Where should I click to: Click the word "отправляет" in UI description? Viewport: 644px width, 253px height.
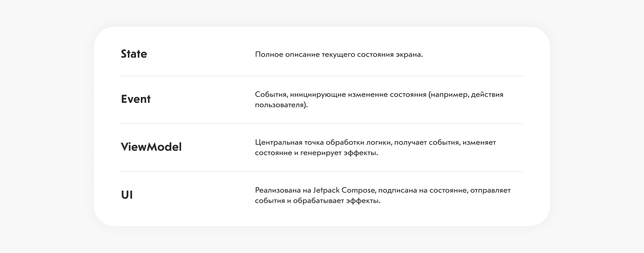point(490,190)
